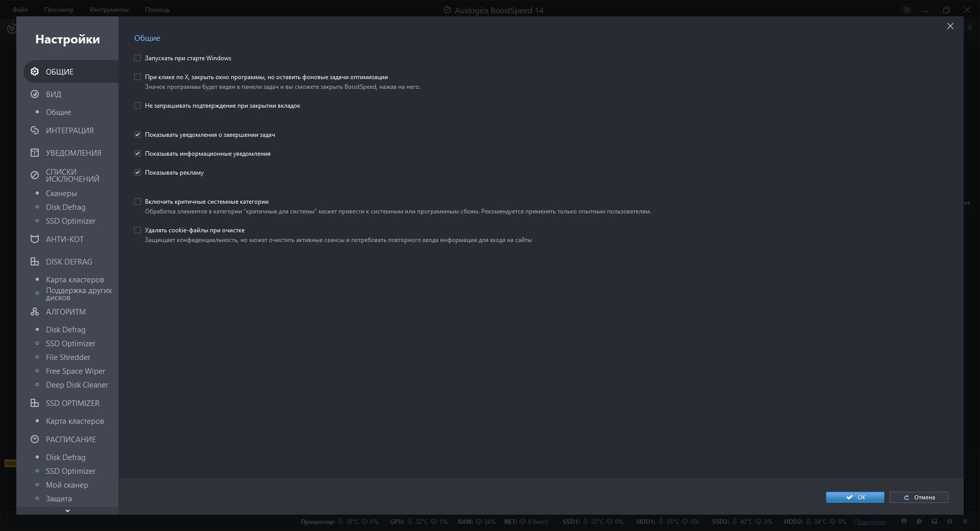Confirm settings with OK button
The width and height of the screenshot is (980, 531).
pyautogui.click(x=855, y=497)
